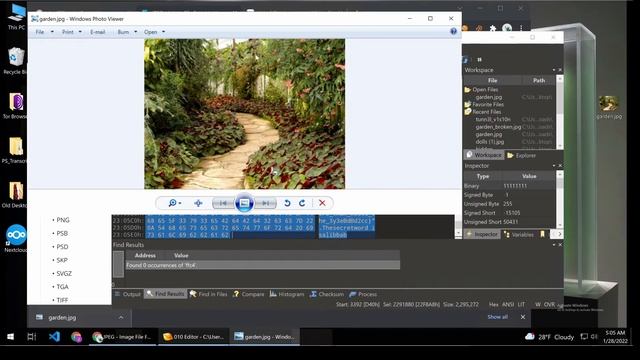
Task: Open the Process tab
Action: pyautogui.click(x=363, y=294)
